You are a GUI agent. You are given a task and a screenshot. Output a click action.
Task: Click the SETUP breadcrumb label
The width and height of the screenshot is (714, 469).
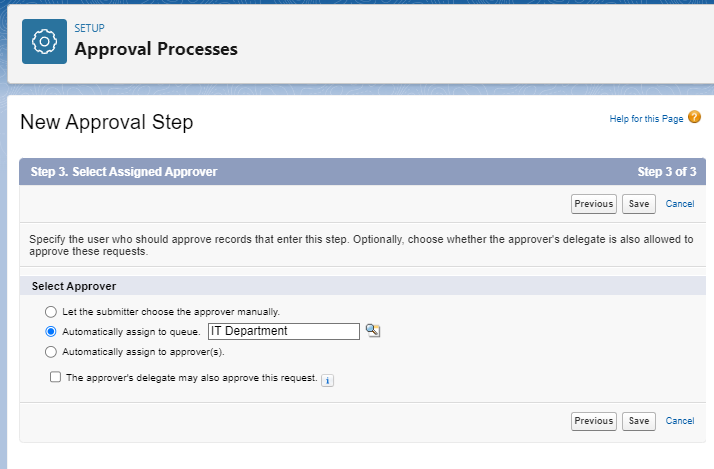(89, 28)
